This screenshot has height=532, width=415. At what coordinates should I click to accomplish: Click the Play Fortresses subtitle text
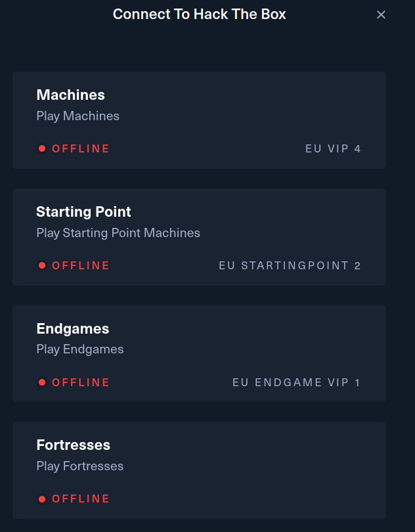coord(80,466)
